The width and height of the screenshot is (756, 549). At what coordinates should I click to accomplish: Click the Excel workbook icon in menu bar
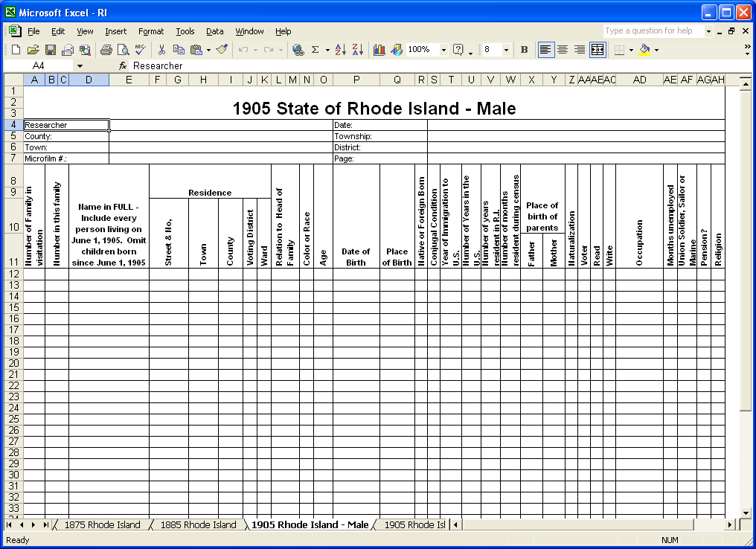14,30
